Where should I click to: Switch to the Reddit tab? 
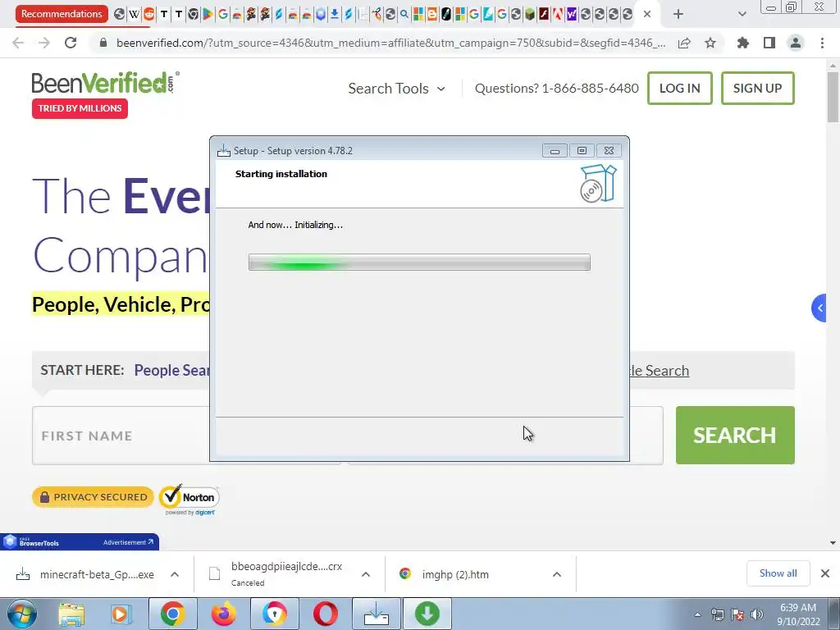click(149, 15)
